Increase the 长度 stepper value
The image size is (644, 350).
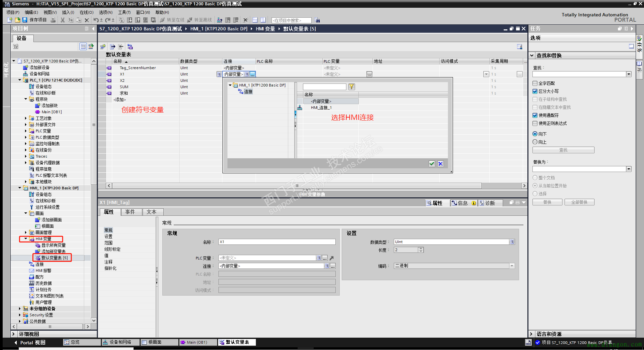(x=421, y=248)
